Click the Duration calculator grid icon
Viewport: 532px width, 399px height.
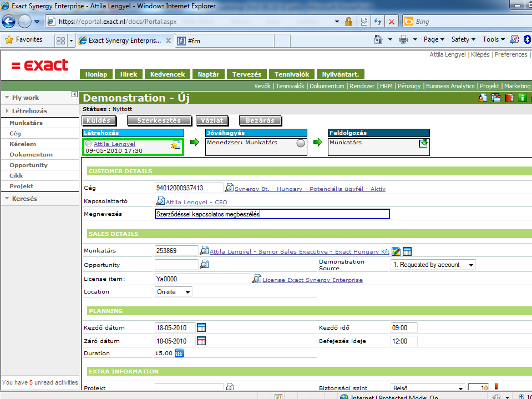pyautogui.click(x=179, y=353)
